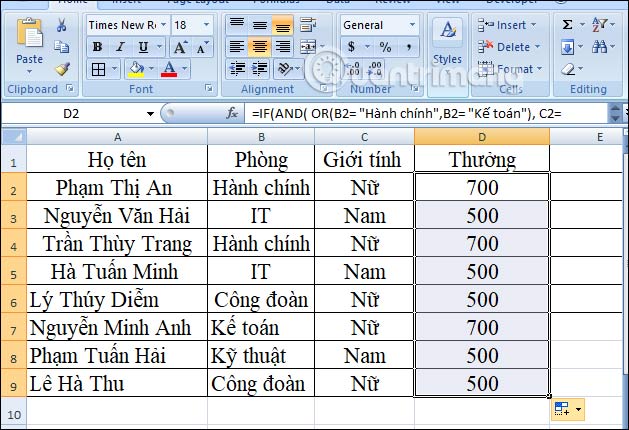Select Thưởng header cell
Viewport: 629px width, 430px height.
coord(482,159)
